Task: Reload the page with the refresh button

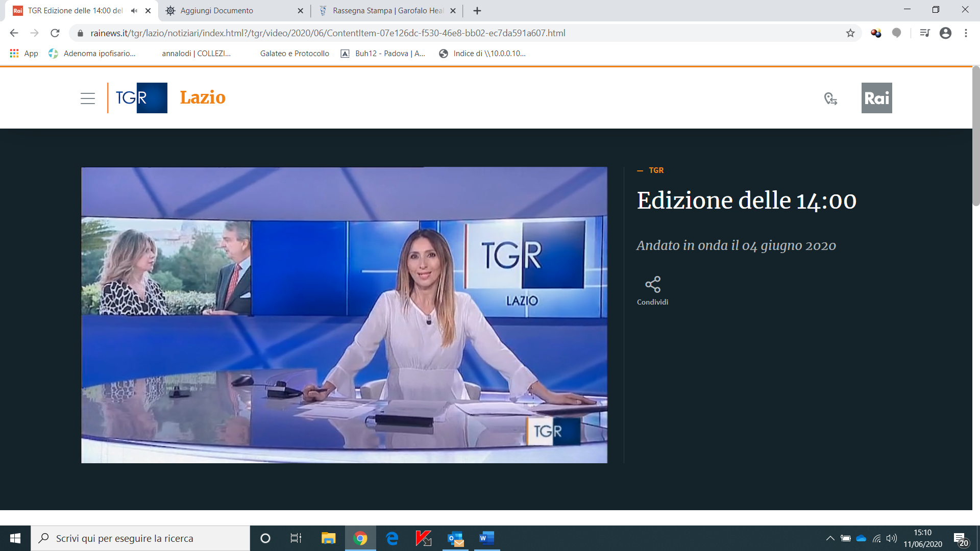Action: point(55,33)
